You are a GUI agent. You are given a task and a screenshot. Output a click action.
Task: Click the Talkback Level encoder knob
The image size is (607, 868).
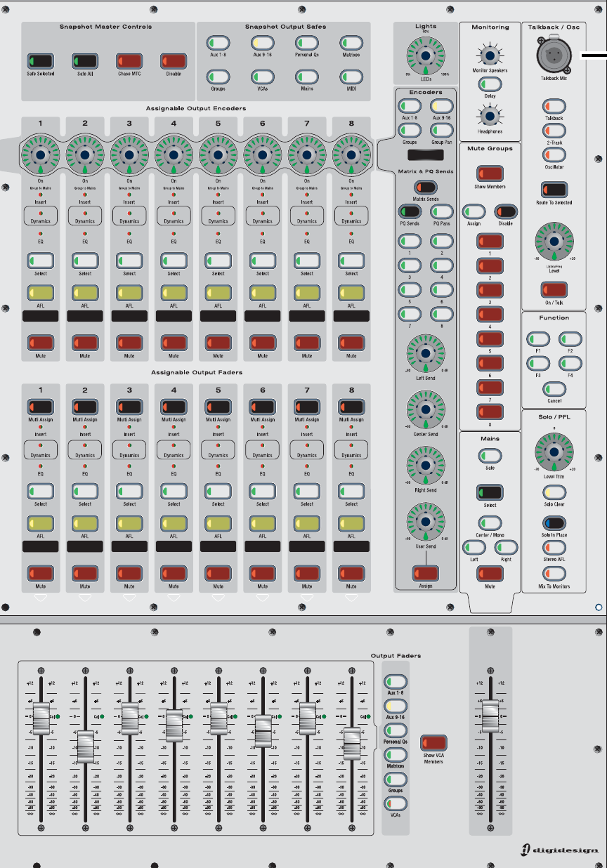point(554,242)
